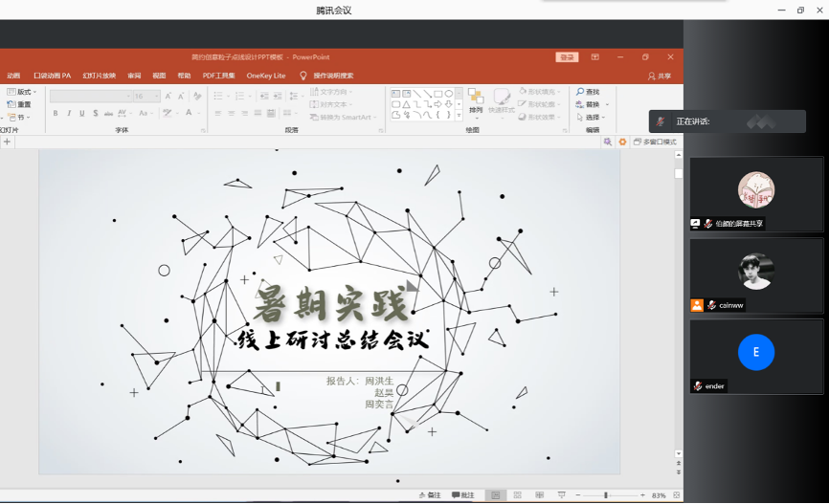Select the rectangle shape in the shapes gallery
829x504 pixels.
coord(438,94)
